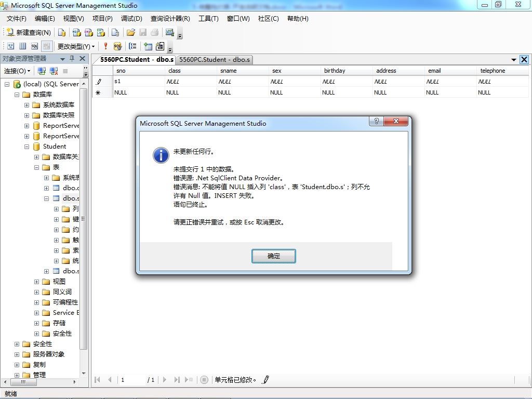The image size is (532, 399).
Task: Click the new row asterisk selector
Action: pos(102,92)
